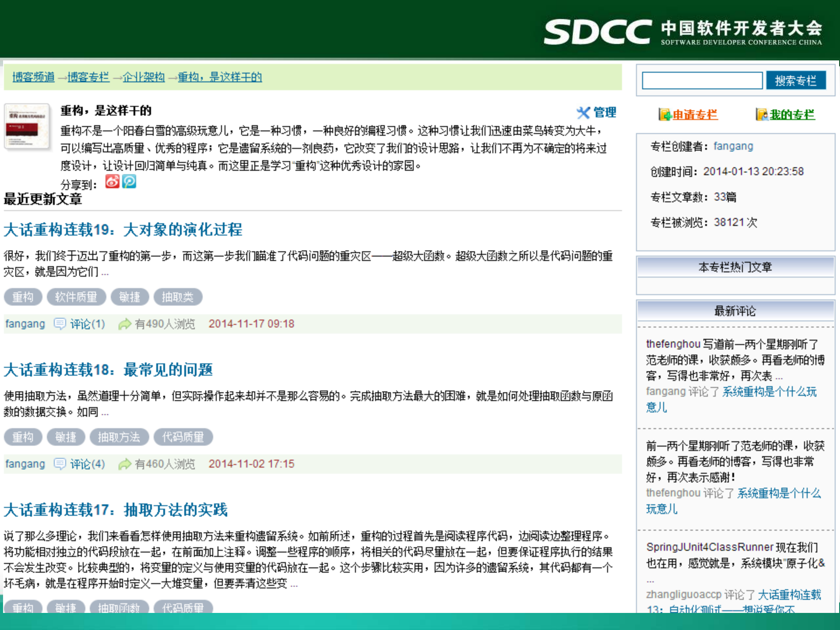
Task: Click the second share icon after 分享到
Action: tap(129, 181)
